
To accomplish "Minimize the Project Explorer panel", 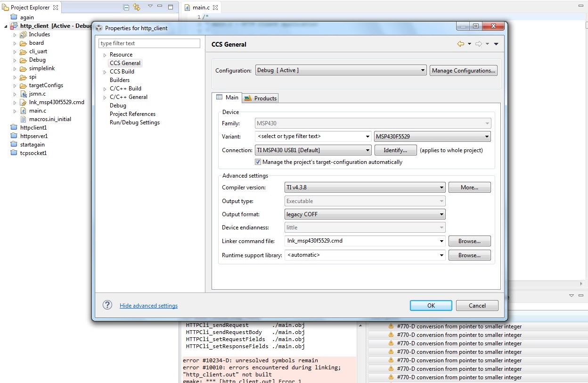I will pyautogui.click(x=160, y=7).
